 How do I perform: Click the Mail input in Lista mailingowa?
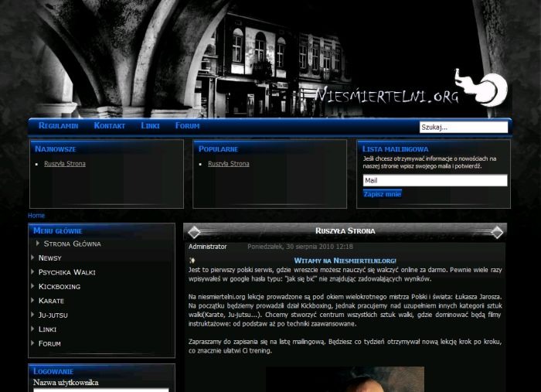(x=434, y=180)
